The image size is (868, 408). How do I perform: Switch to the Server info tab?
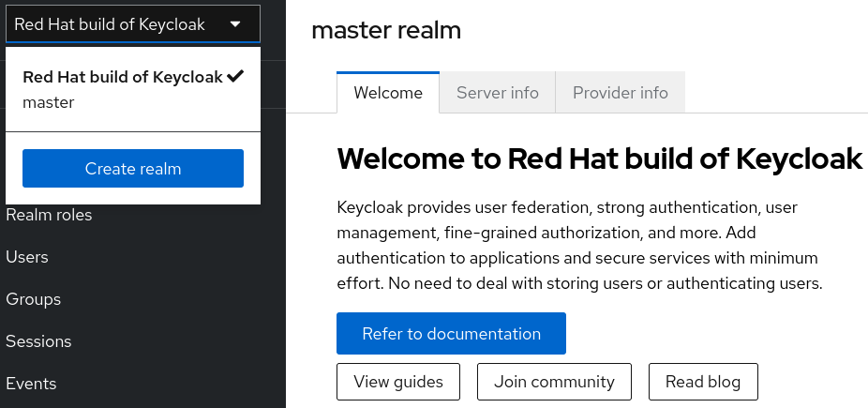pyautogui.click(x=497, y=93)
